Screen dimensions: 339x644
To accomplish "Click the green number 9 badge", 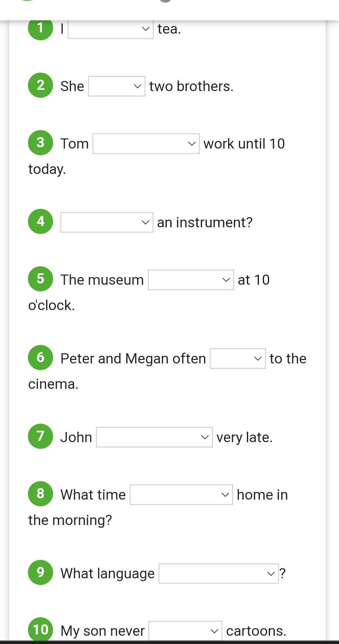I will (x=40, y=572).
